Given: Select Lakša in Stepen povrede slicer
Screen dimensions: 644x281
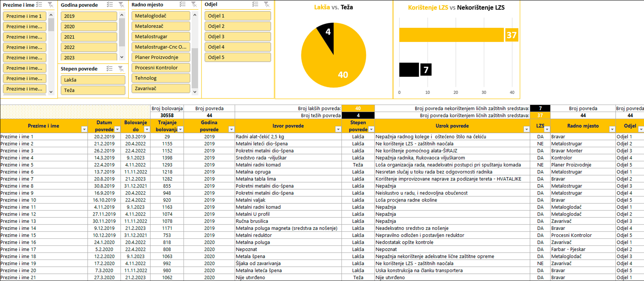Looking at the screenshot, I should pos(93,80).
